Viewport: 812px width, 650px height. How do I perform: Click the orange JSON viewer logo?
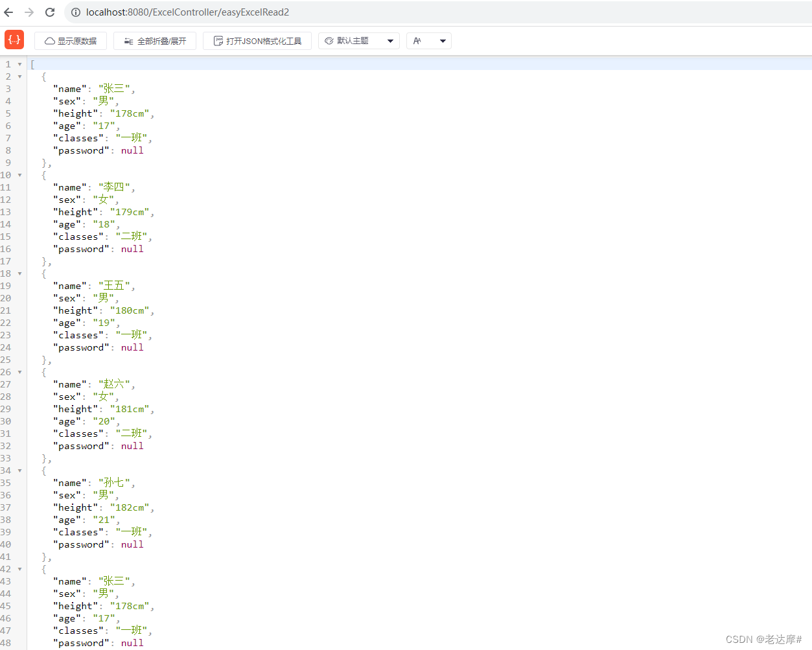pyautogui.click(x=14, y=40)
